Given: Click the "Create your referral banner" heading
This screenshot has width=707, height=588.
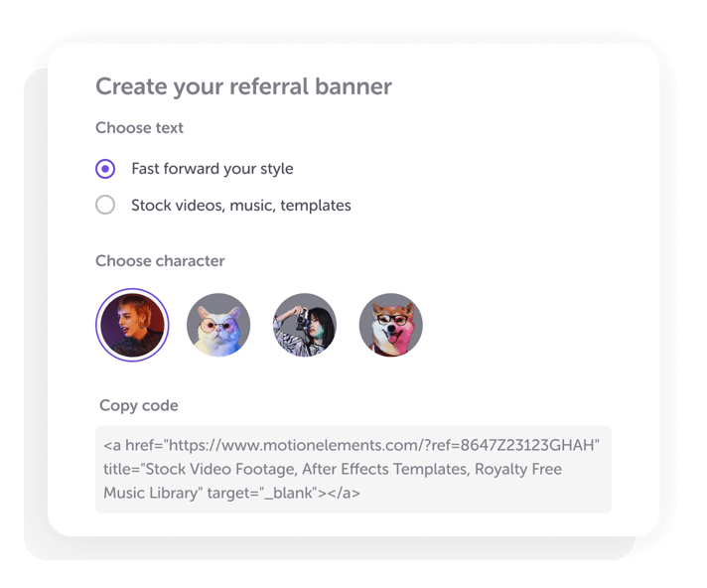Looking at the screenshot, I should click(x=243, y=86).
